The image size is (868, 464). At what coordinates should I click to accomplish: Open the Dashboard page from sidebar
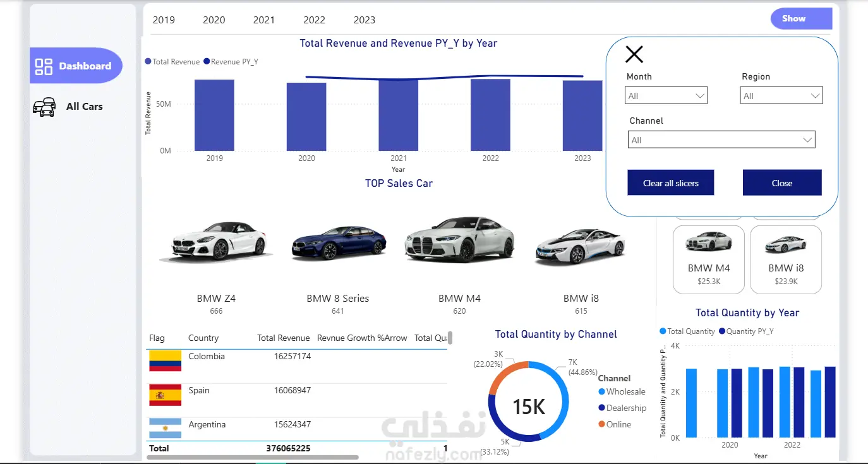[76, 66]
